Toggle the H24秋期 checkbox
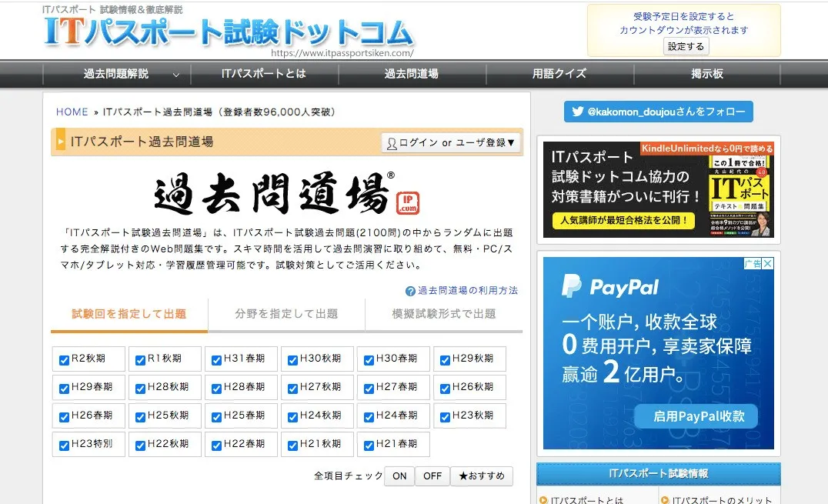Image resolution: width=828 pixels, height=504 pixels. [x=292, y=417]
